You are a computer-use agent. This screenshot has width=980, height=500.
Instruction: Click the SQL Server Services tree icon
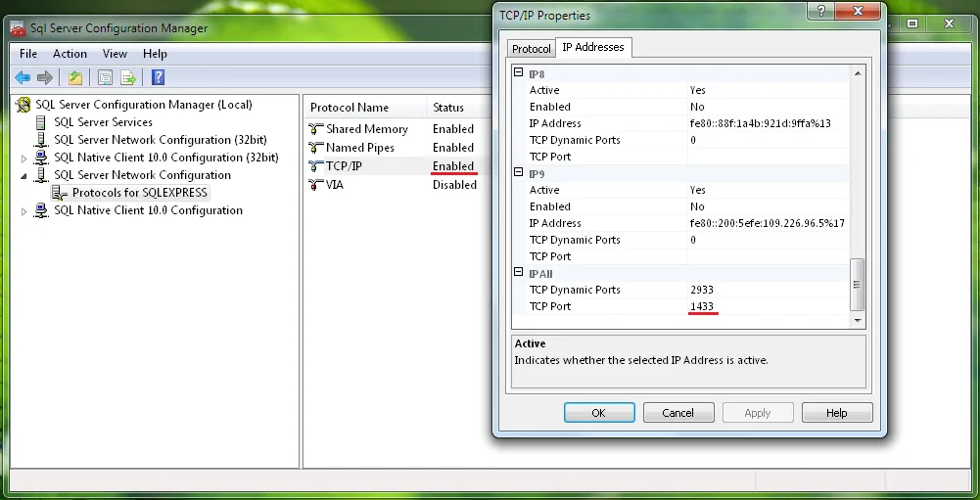coord(41,122)
